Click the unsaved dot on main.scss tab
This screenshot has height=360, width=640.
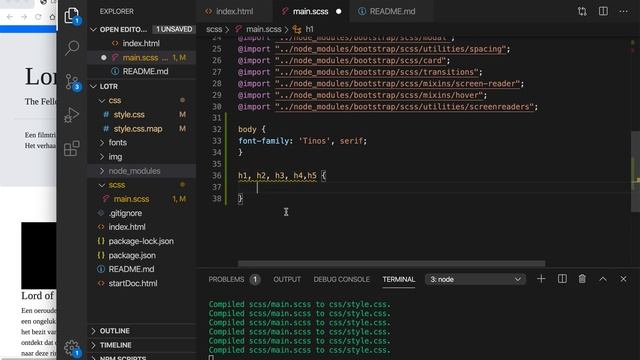coord(338,11)
